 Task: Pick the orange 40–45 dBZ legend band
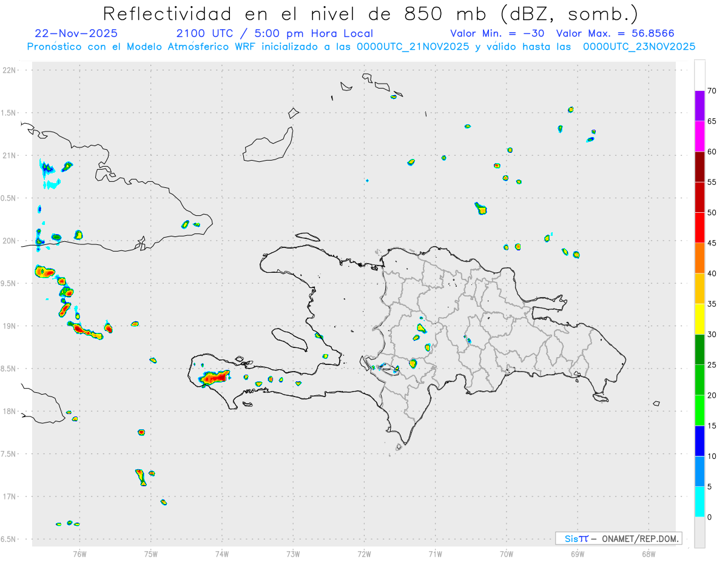pos(699,258)
